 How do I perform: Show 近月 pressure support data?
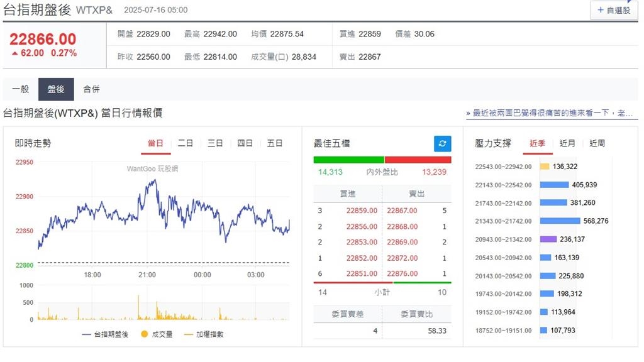click(567, 143)
